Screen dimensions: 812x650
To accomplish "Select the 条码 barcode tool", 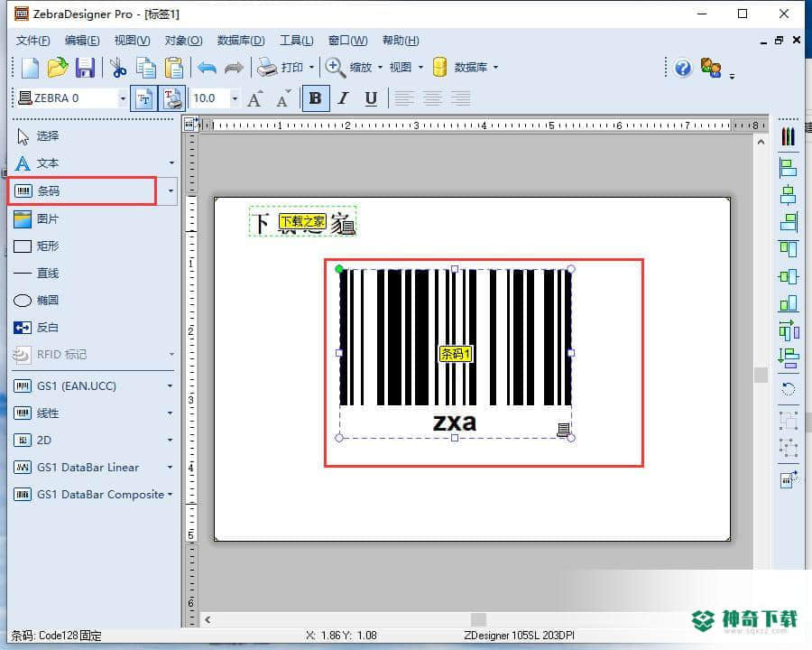I will click(x=83, y=190).
